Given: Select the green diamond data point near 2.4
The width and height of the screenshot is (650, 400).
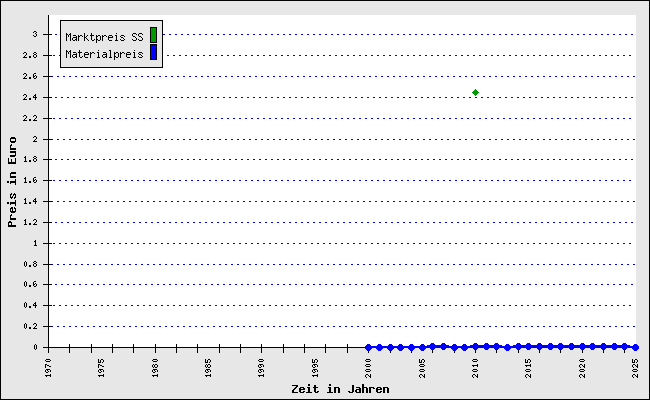Looking at the screenshot, I should point(475,93).
